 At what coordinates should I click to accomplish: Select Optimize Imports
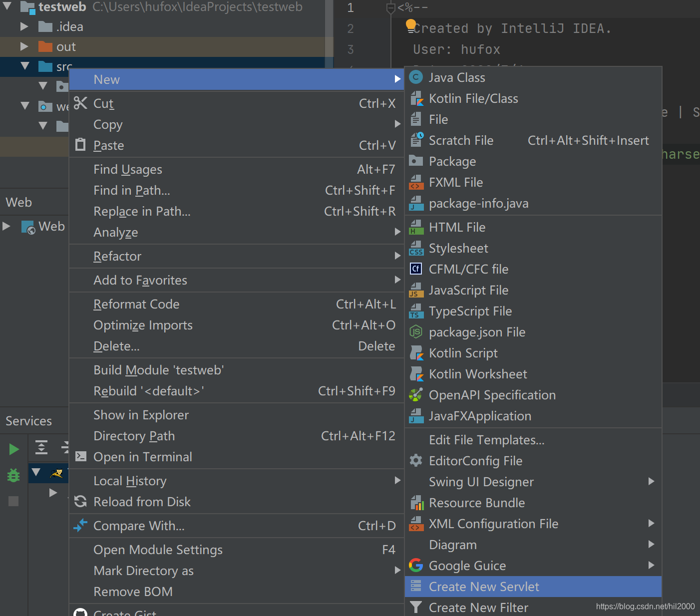point(236,325)
